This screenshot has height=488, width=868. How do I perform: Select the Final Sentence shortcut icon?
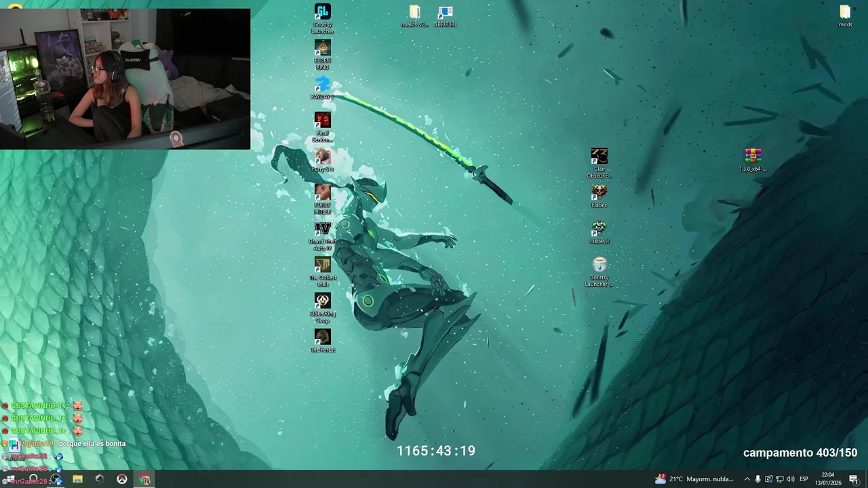[x=322, y=127]
